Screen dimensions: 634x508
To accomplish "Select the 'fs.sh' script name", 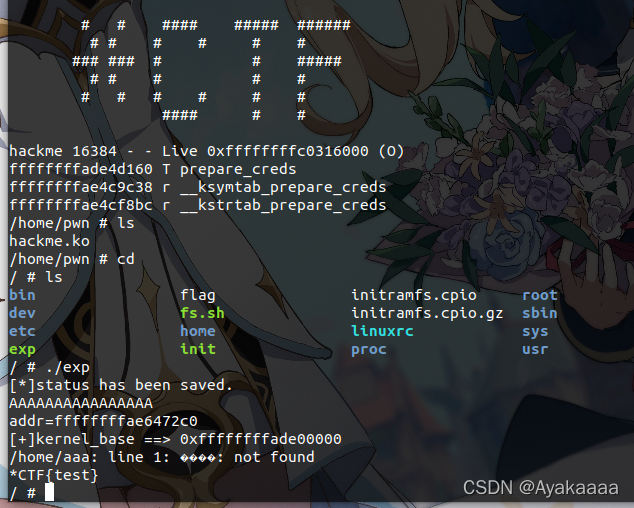I will 202,313.
